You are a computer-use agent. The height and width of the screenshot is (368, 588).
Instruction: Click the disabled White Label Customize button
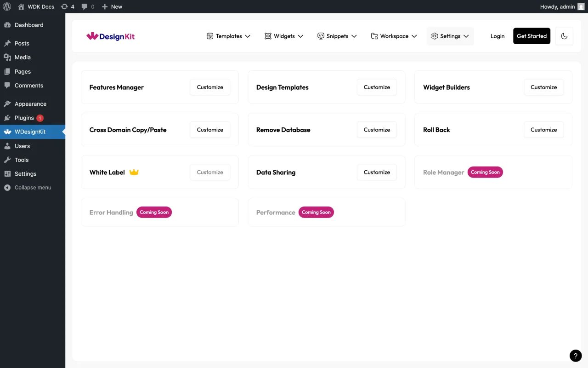point(210,172)
